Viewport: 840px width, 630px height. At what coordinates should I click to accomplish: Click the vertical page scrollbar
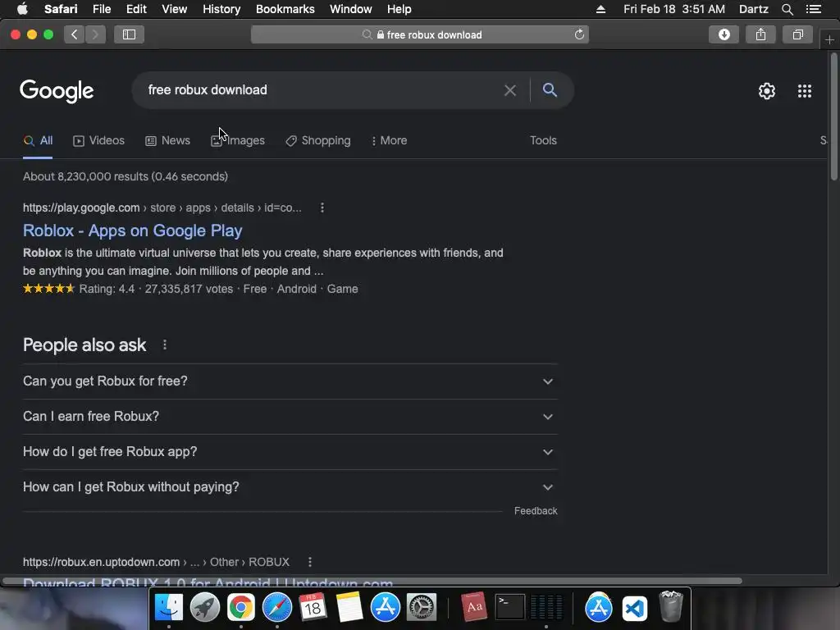pos(834,116)
